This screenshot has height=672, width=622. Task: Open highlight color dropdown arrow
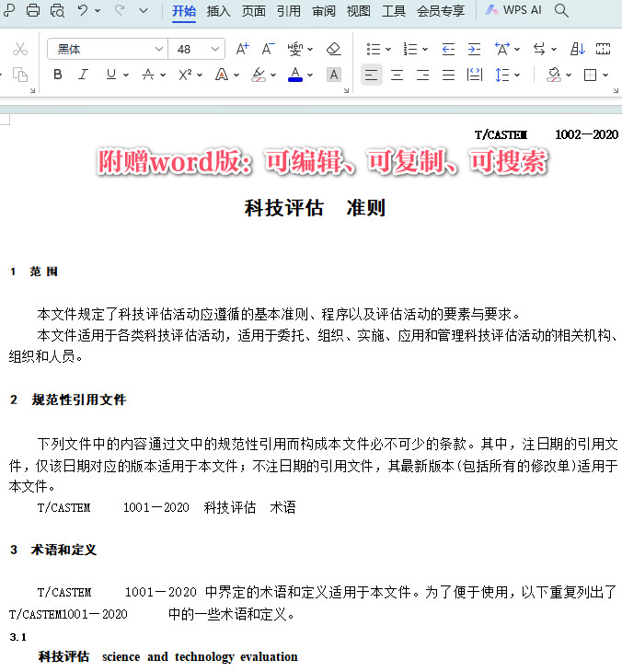[x=273, y=75]
